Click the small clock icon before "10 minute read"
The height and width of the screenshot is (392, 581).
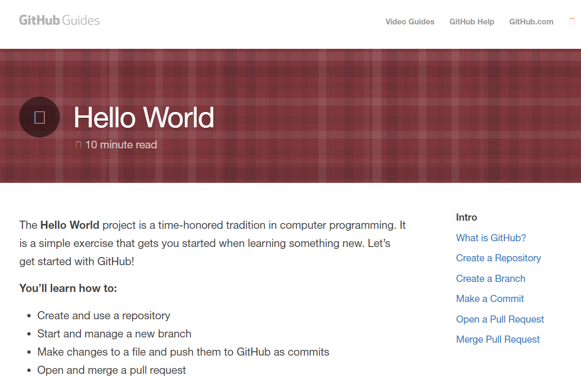click(x=78, y=144)
